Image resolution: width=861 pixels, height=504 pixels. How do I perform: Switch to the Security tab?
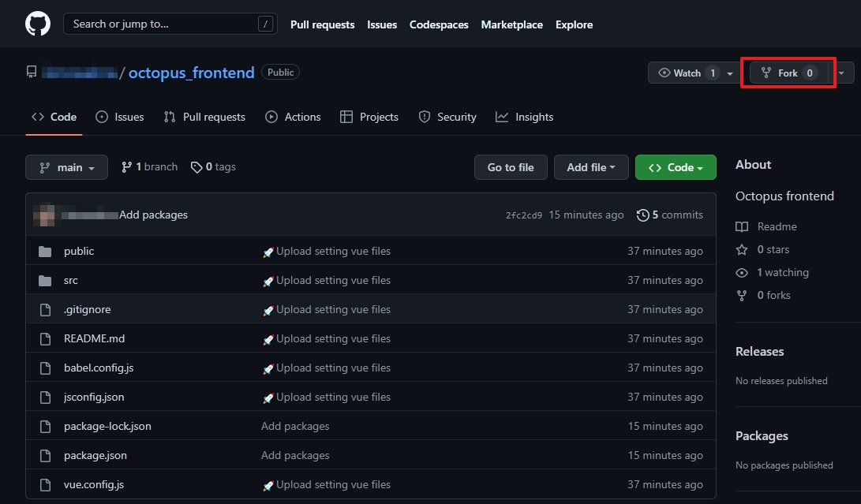tap(447, 117)
